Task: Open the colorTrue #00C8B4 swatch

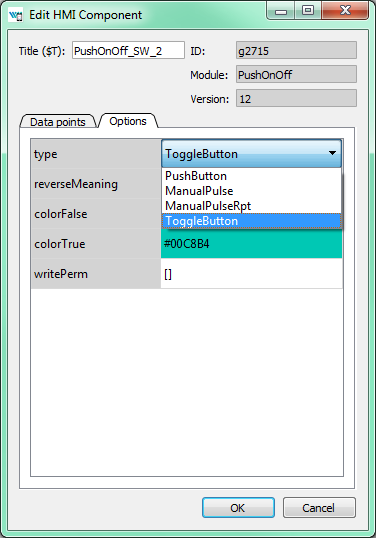Action: 251,244
